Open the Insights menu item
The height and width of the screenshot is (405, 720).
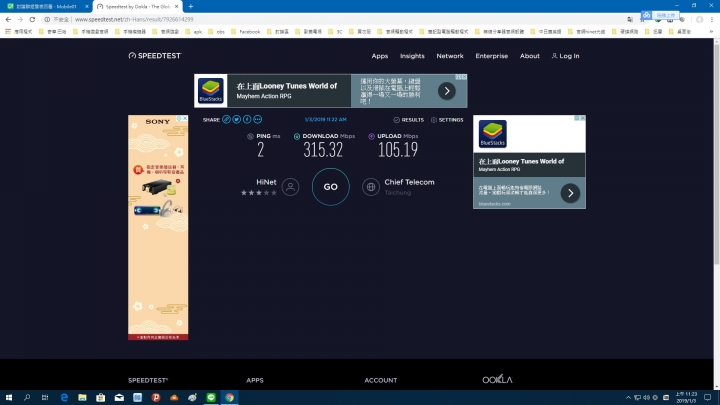tap(412, 56)
